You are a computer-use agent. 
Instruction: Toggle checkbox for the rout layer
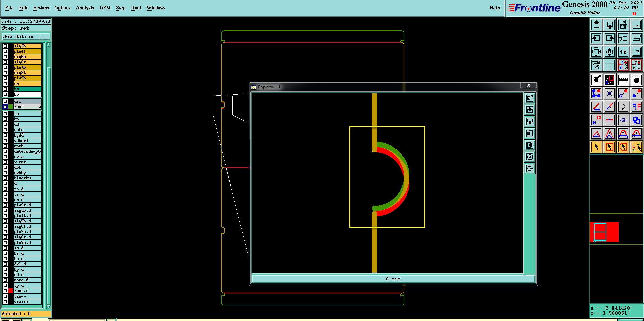[5, 107]
